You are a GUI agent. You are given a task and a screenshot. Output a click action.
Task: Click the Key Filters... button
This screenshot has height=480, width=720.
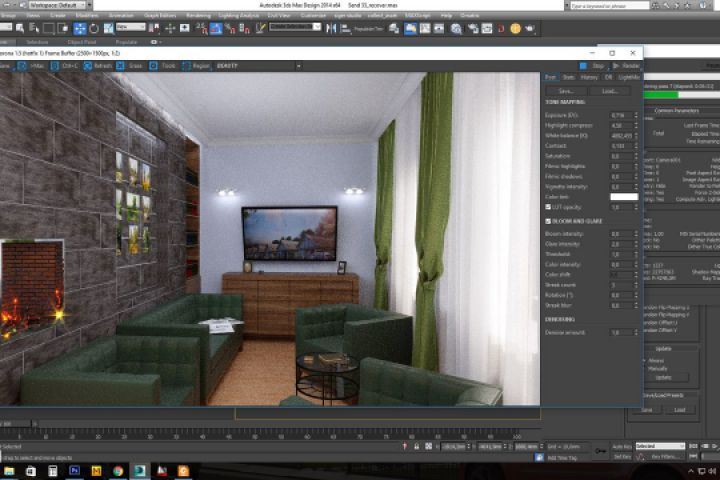[x=665, y=457]
